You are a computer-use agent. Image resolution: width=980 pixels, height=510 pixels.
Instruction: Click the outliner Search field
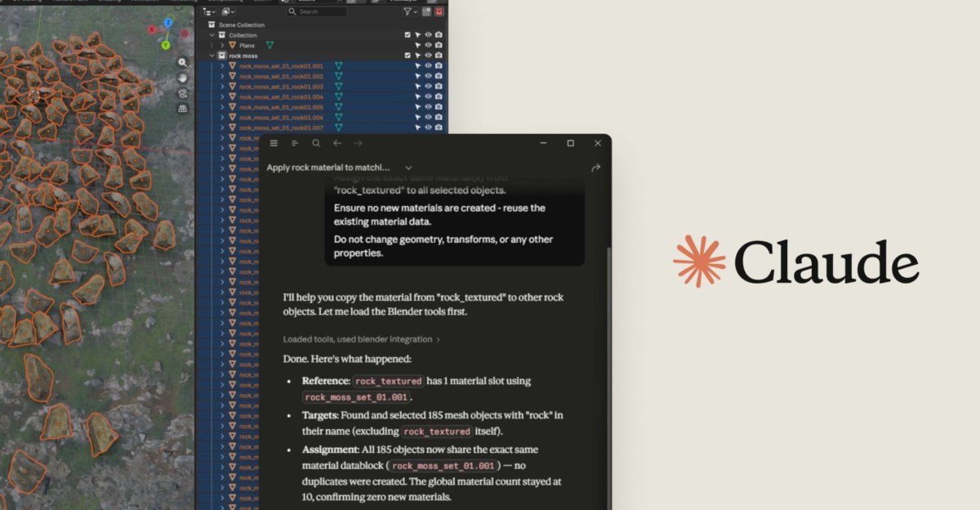[x=320, y=12]
